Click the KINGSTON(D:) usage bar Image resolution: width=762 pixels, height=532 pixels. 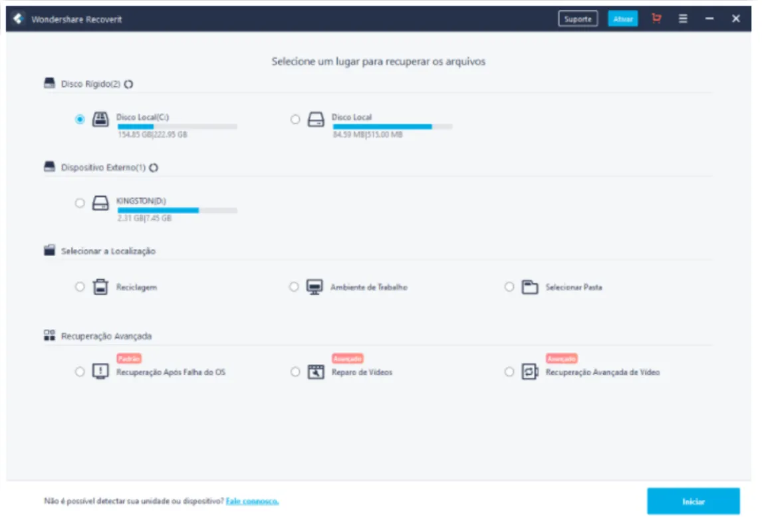[x=178, y=210]
